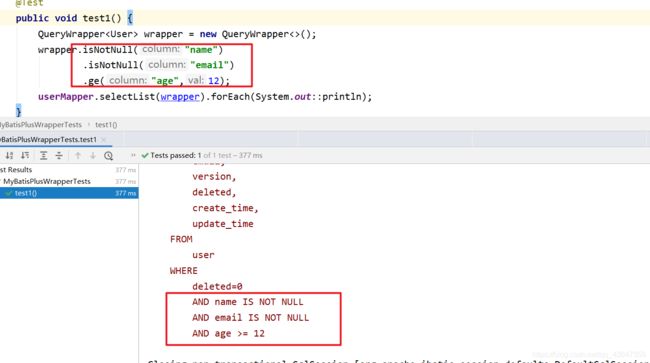Click 'update_time' in console output

223,224
